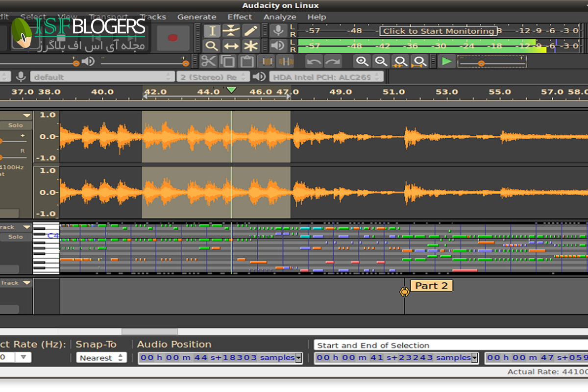The width and height of the screenshot is (588, 392).
Task: Click the Cut scissors icon
Action: (208, 61)
